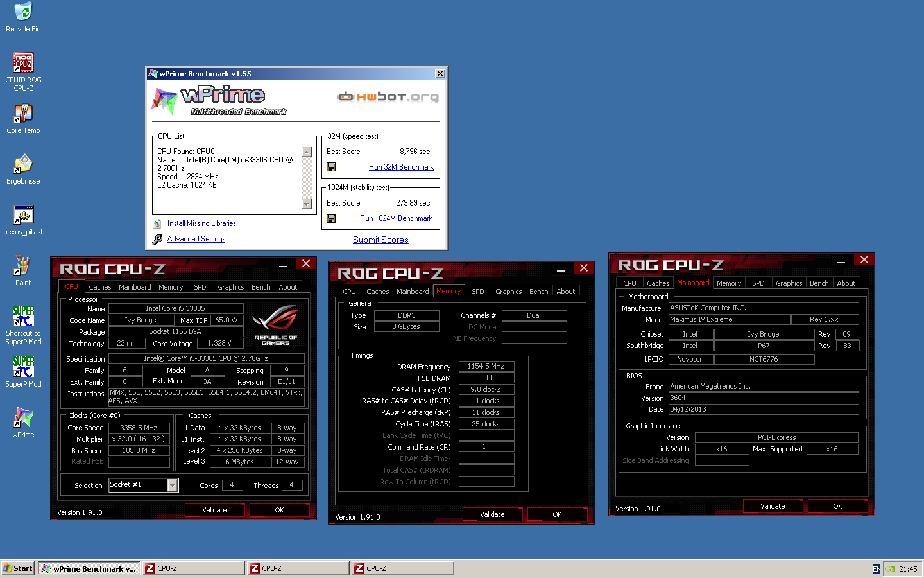Open SPD tab in middle CPU-Z window
Image resolution: width=924 pixels, height=578 pixels.
pyautogui.click(x=478, y=292)
